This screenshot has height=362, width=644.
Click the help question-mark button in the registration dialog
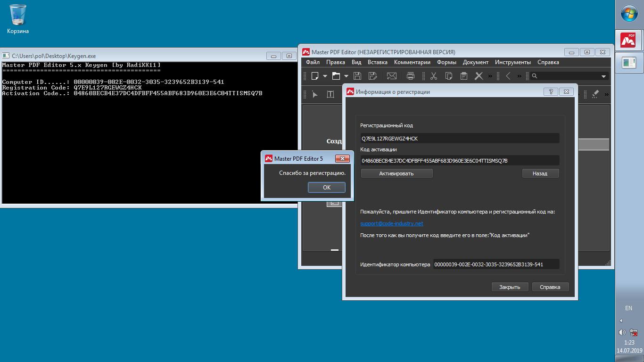pos(551,92)
